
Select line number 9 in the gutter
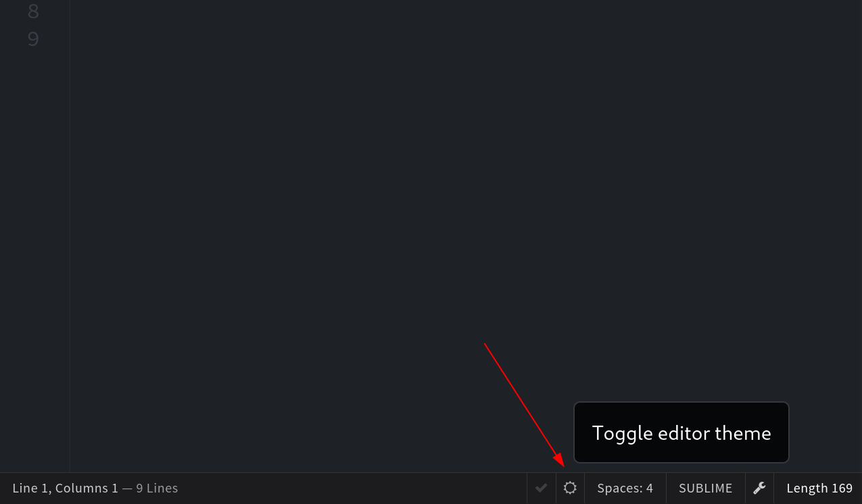pos(33,39)
